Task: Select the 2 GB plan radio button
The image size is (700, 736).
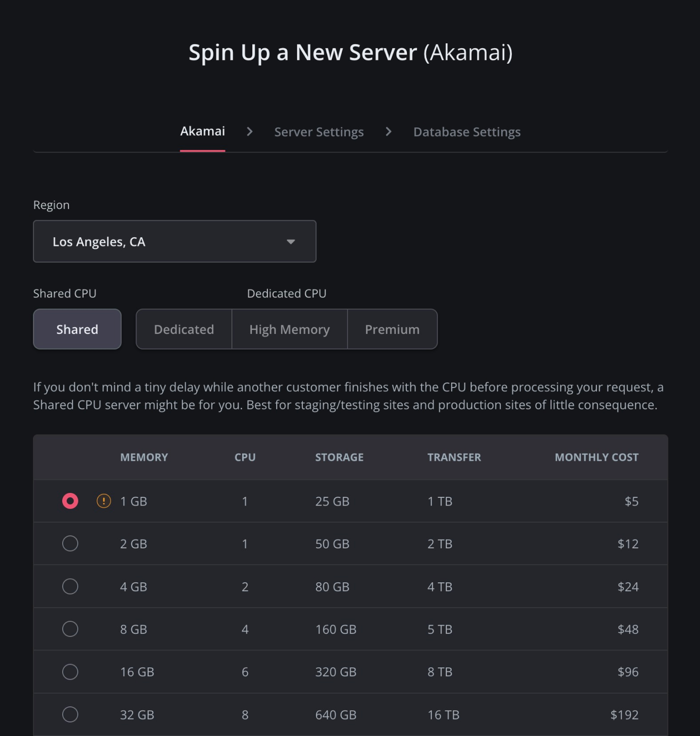Action: tap(70, 543)
